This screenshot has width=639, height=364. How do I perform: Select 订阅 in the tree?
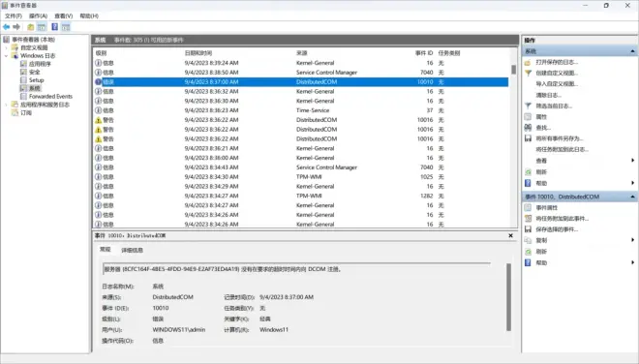(26, 113)
